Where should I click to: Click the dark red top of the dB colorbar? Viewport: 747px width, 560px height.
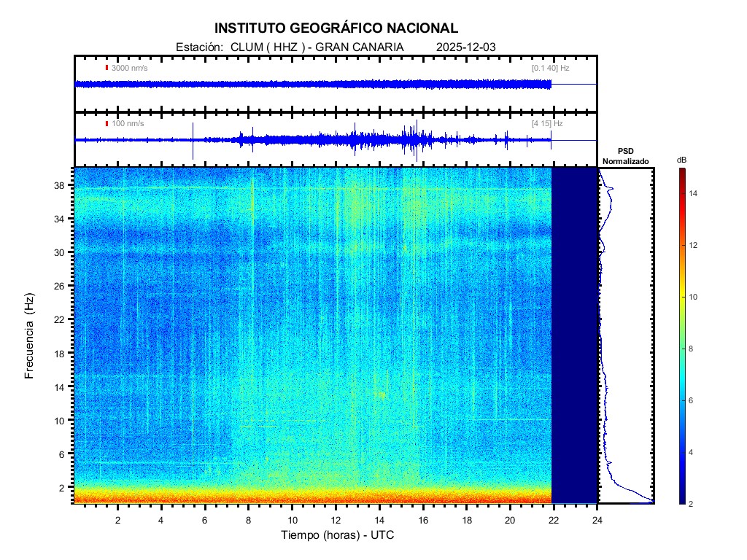pos(681,173)
